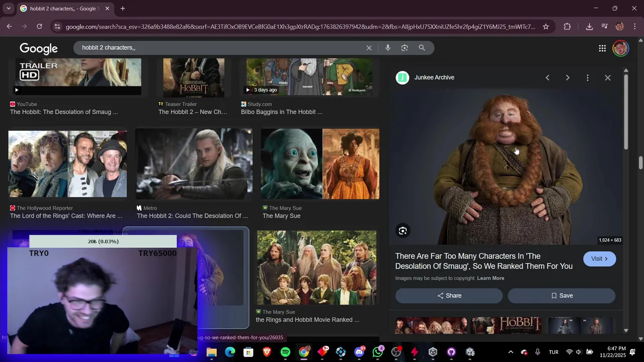Image resolution: width=644 pixels, height=362 pixels.
Task: Click 'The Lord of the Rings' Cast: Where Are ...' title
Action: pos(66,216)
